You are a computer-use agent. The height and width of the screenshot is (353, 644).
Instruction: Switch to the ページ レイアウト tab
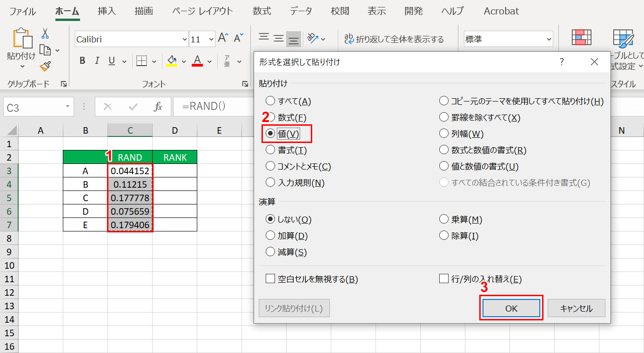(x=203, y=11)
